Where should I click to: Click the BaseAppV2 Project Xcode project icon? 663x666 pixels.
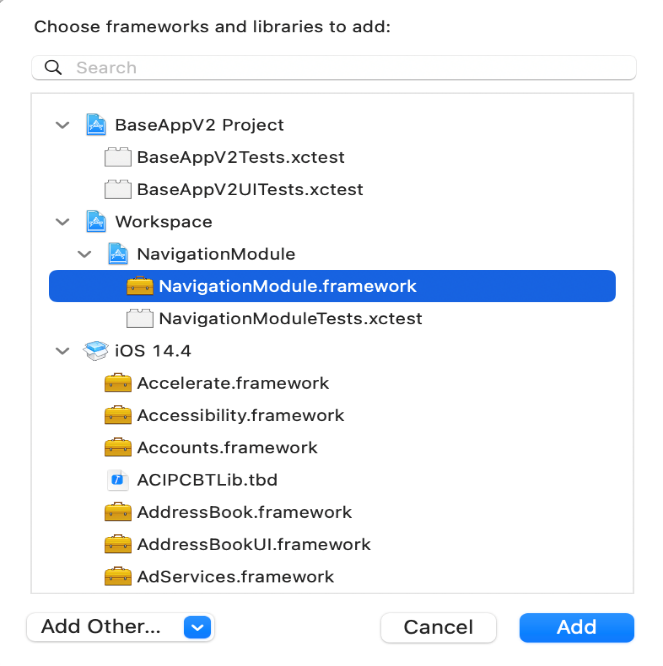[96, 125]
